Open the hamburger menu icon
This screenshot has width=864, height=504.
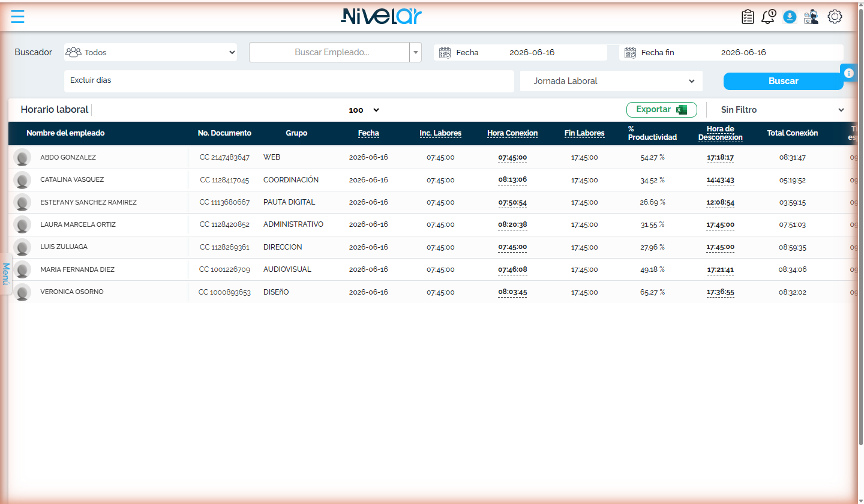(18, 17)
